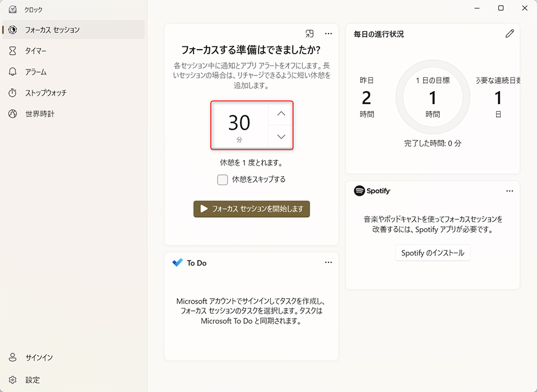This screenshot has height=392, width=537.
Task: Go to the アラーム page
Action: (73, 72)
